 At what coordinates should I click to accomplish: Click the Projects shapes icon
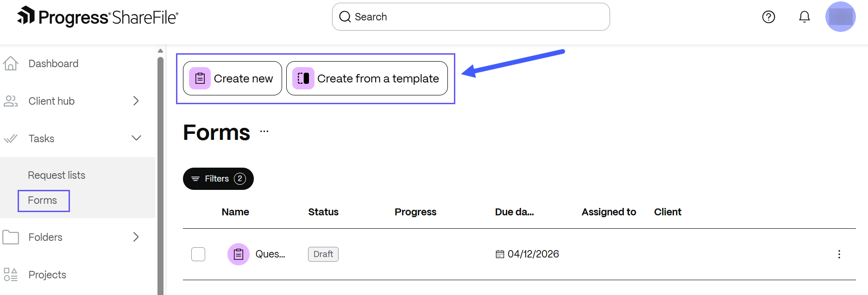(11, 275)
